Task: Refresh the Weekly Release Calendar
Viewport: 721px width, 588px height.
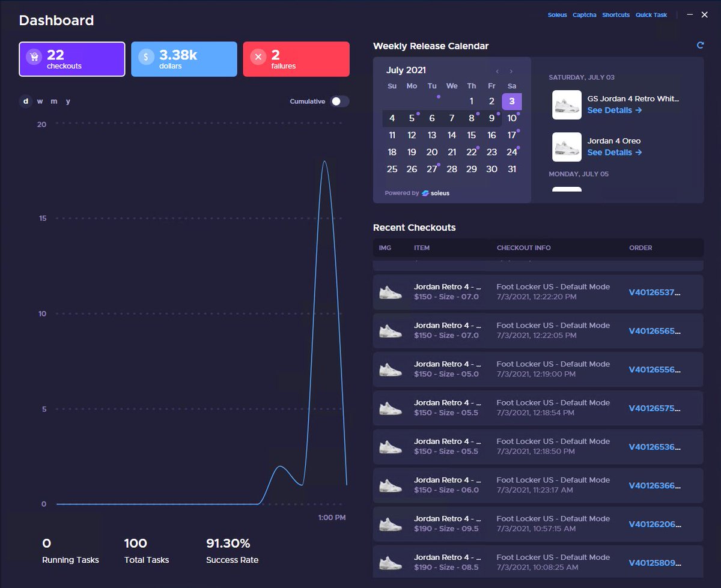Action: (x=700, y=46)
